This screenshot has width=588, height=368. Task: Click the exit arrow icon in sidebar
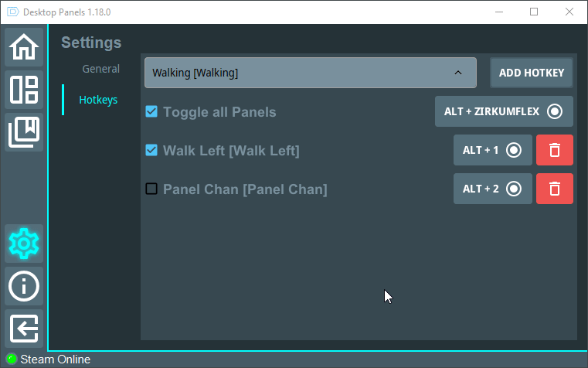pos(24,329)
